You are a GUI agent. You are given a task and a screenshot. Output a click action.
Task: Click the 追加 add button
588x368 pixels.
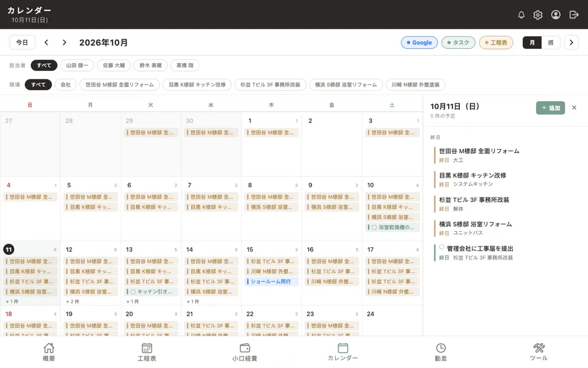pos(550,108)
